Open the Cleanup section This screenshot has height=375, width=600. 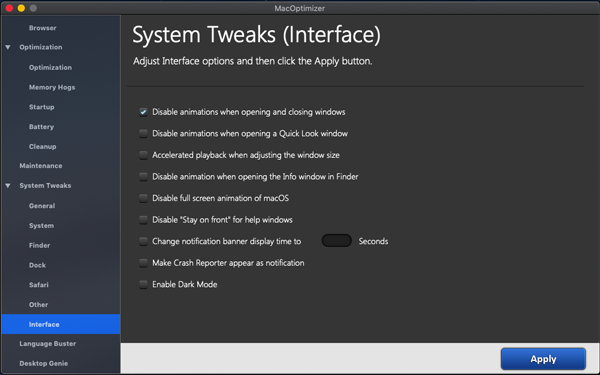click(x=42, y=147)
